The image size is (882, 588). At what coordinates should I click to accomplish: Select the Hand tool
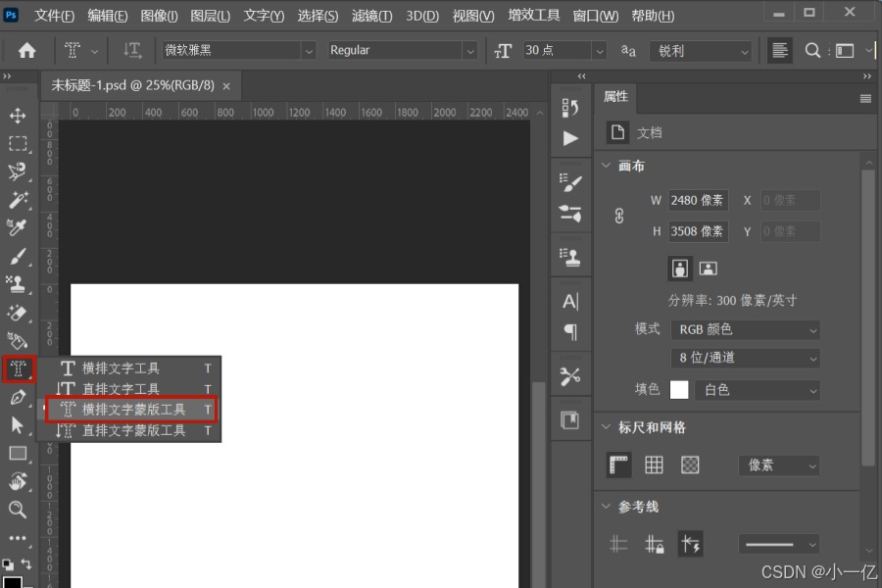point(18,481)
